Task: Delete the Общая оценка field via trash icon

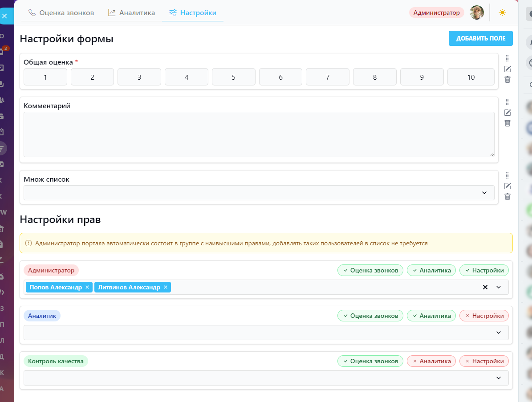Action: click(507, 80)
